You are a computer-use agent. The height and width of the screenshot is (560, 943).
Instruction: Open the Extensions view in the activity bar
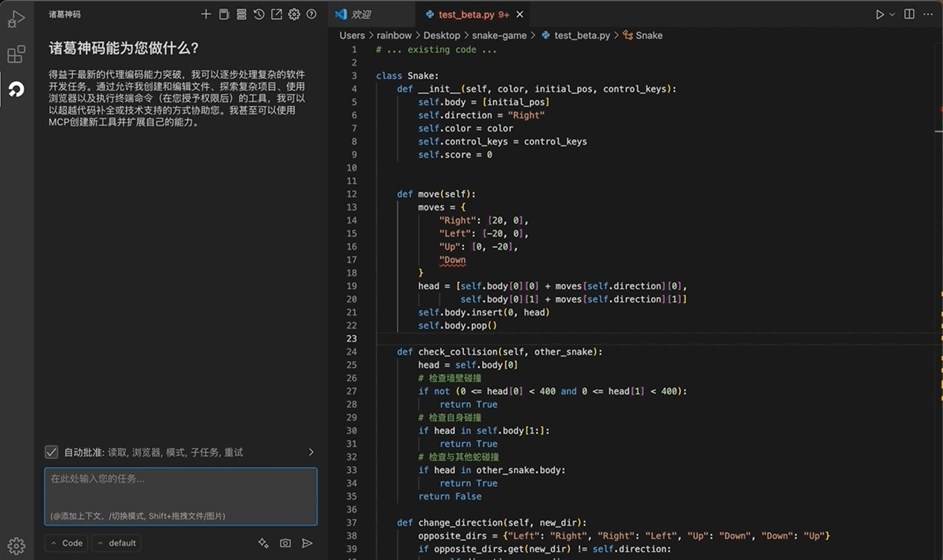coord(16,54)
